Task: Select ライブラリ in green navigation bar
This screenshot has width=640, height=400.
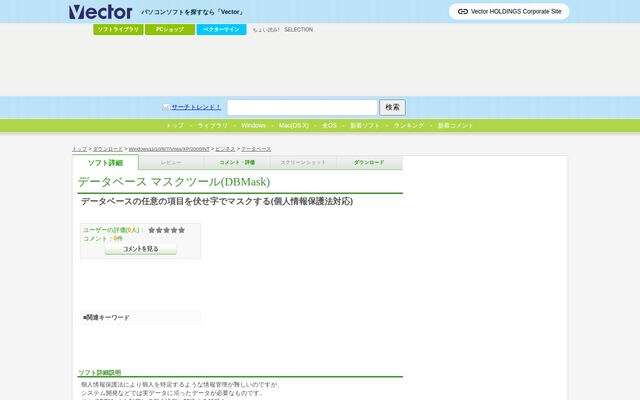Action: pos(212,125)
